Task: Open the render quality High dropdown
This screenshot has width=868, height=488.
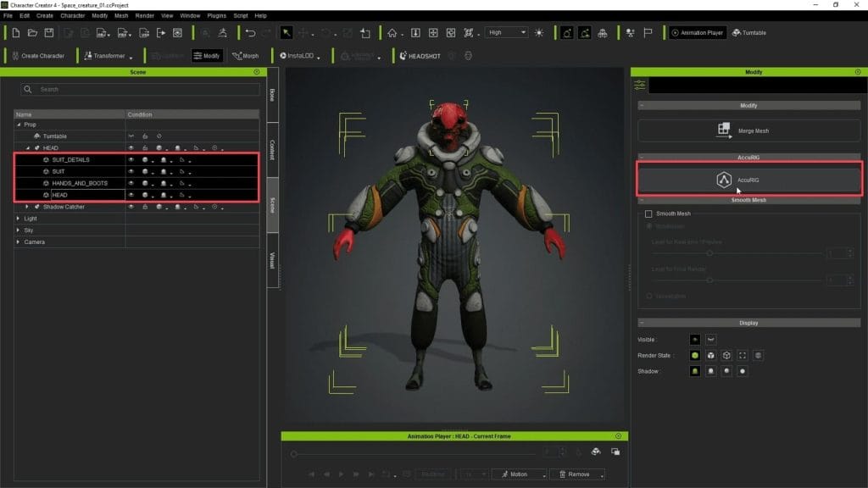Action: (506, 33)
